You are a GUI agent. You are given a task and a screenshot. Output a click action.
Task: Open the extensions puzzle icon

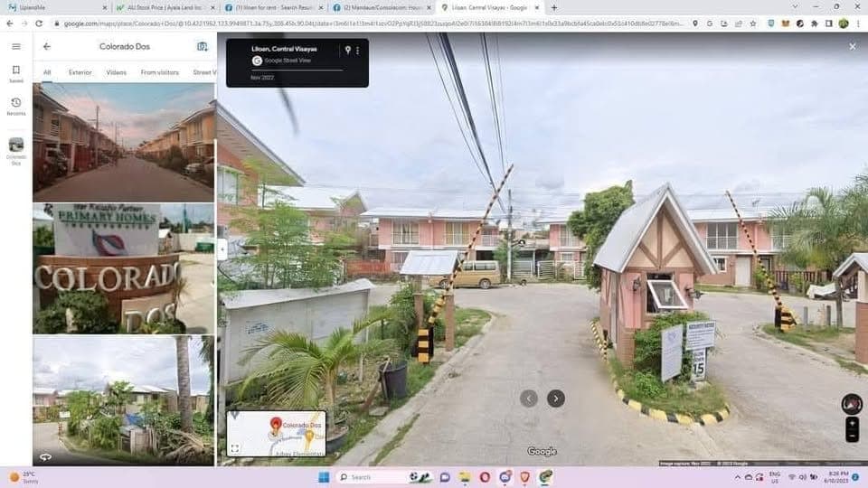click(x=815, y=23)
